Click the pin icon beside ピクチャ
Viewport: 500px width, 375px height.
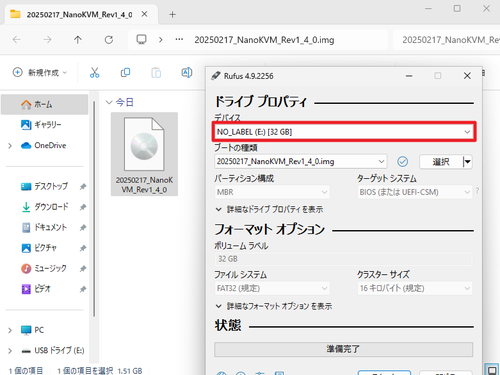[83, 248]
